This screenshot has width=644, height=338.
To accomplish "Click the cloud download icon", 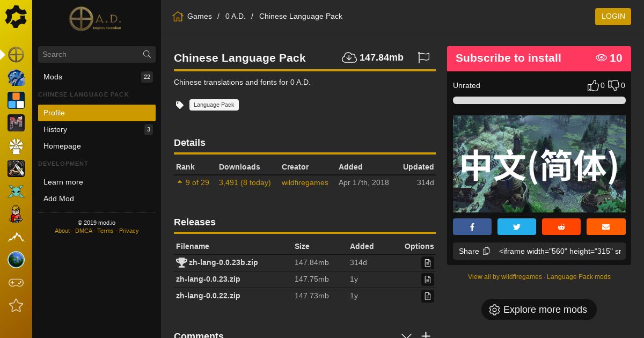I will click(x=349, y=57).
